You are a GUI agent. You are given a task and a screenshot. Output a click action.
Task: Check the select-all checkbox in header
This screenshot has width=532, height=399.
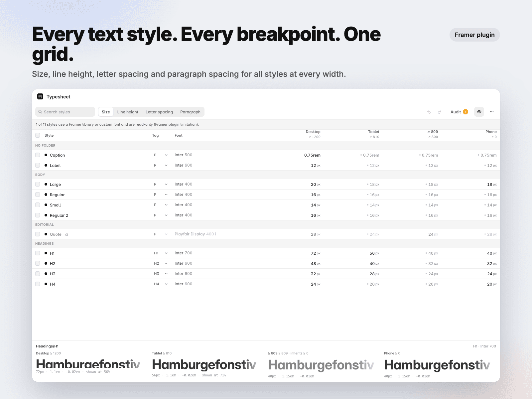coord(38,135)
